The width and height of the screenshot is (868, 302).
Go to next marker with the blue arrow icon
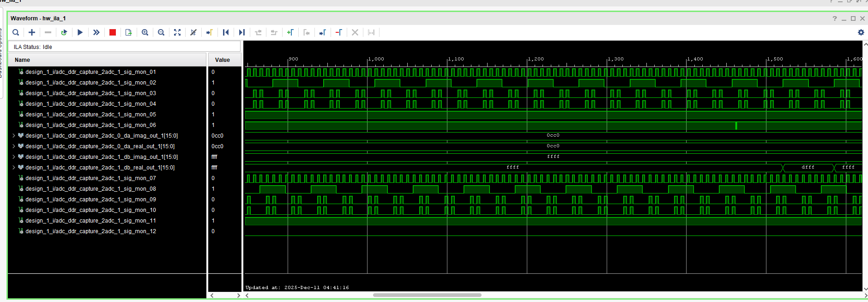click(x=323, y=32)
